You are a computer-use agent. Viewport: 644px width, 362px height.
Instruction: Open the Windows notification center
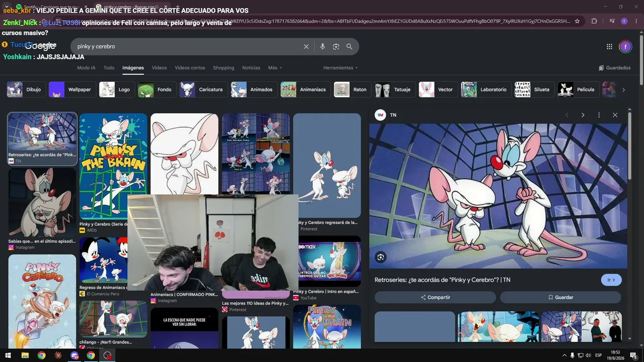pos(633,355)
